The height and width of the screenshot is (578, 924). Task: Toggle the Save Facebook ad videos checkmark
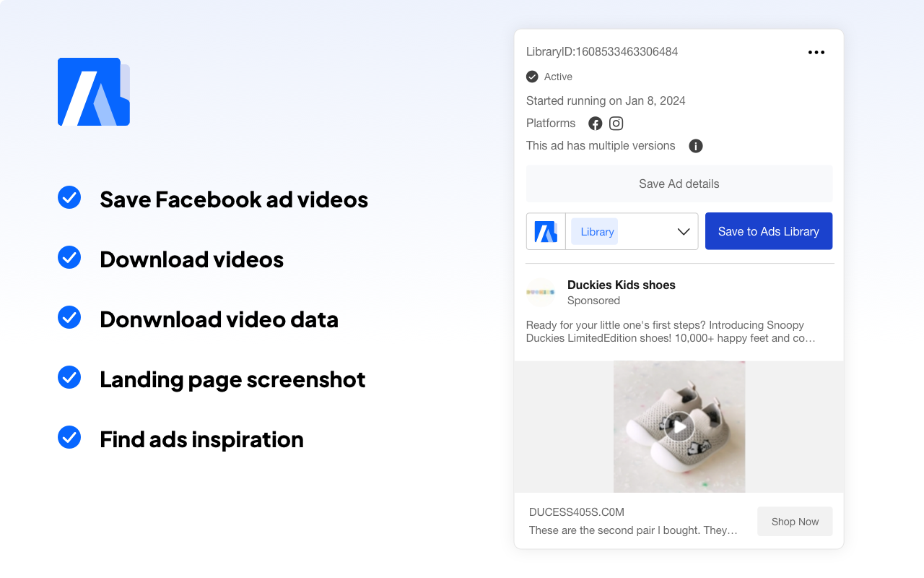[69, 197]
